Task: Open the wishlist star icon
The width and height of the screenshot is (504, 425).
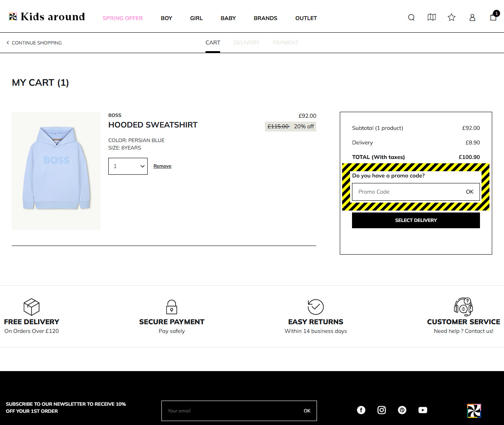Action: click(x=452, y=17)
